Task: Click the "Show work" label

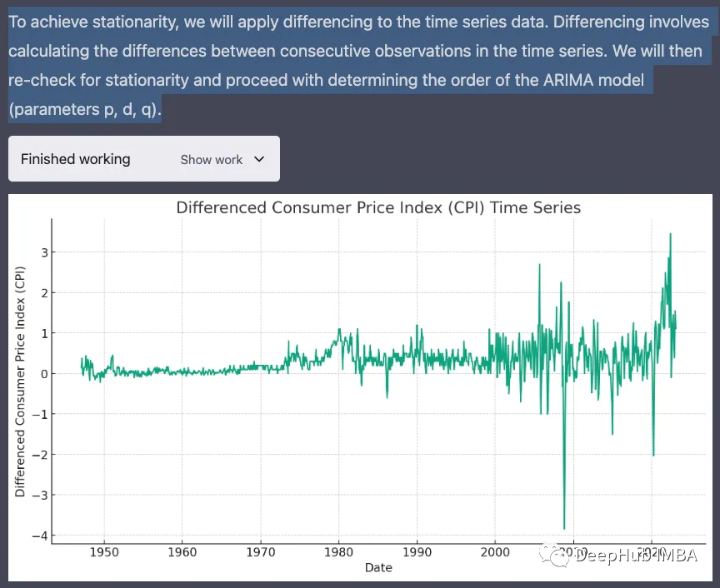Action: pos(211,160)
